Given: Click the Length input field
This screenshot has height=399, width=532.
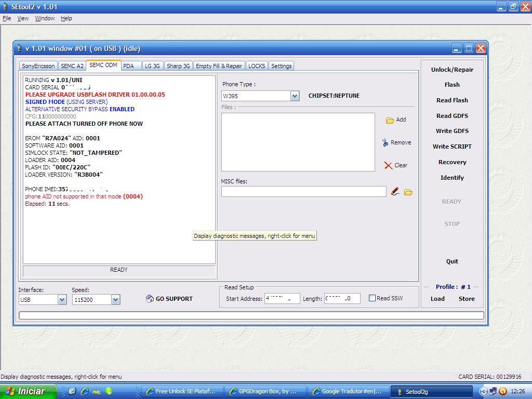Looking at the screenshot, I should [x=342, y=299].
